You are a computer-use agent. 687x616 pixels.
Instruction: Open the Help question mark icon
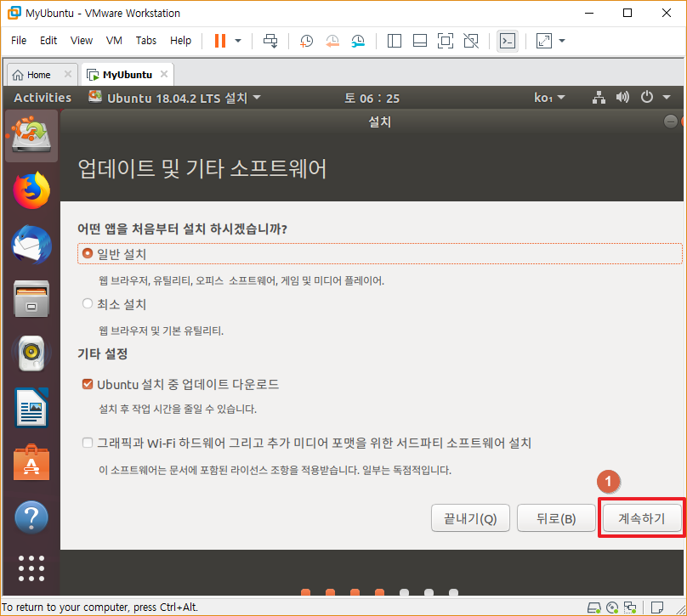click(31, 517)
